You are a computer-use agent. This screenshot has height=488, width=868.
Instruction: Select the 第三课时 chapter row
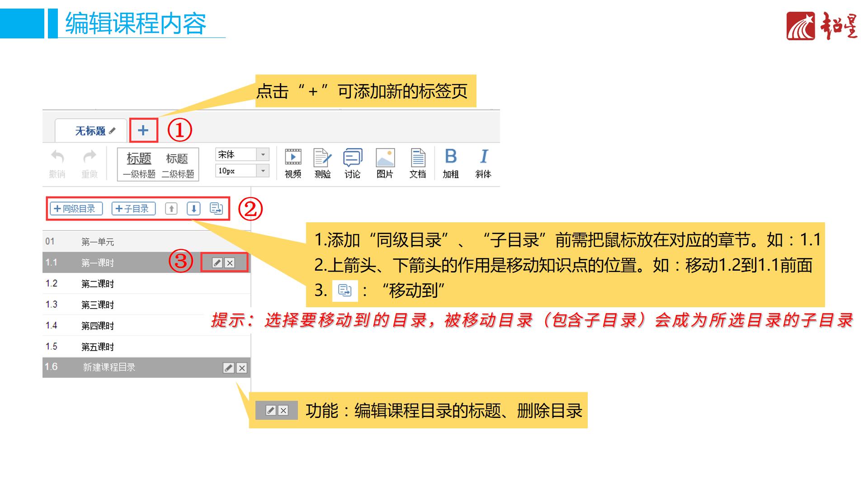coord(98,305)
